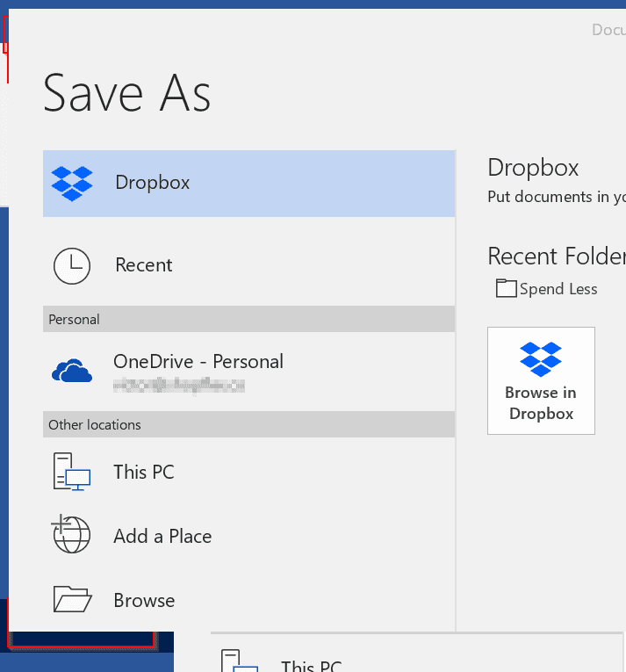626x672 pixels.
Task: Click the partially visible This PC icon at bottom
Action: tap(238, 661)
